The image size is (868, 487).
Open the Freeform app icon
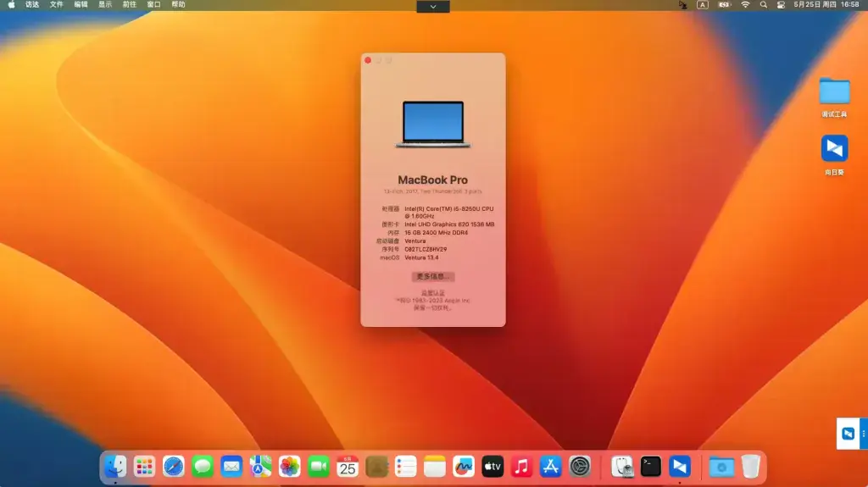click(x=464, y=467)
